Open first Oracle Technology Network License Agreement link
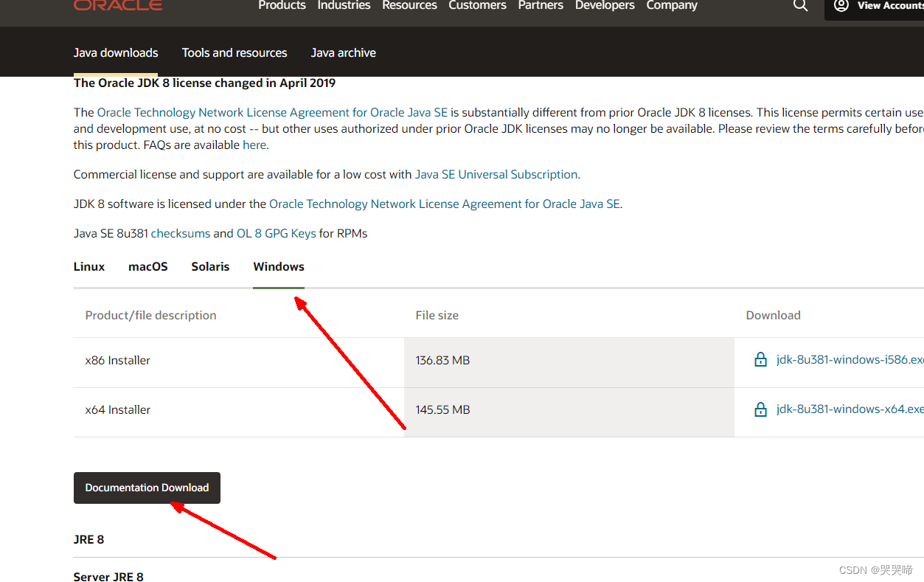The width and height of the screenshot is (924, 582). (x=272, y=112)
